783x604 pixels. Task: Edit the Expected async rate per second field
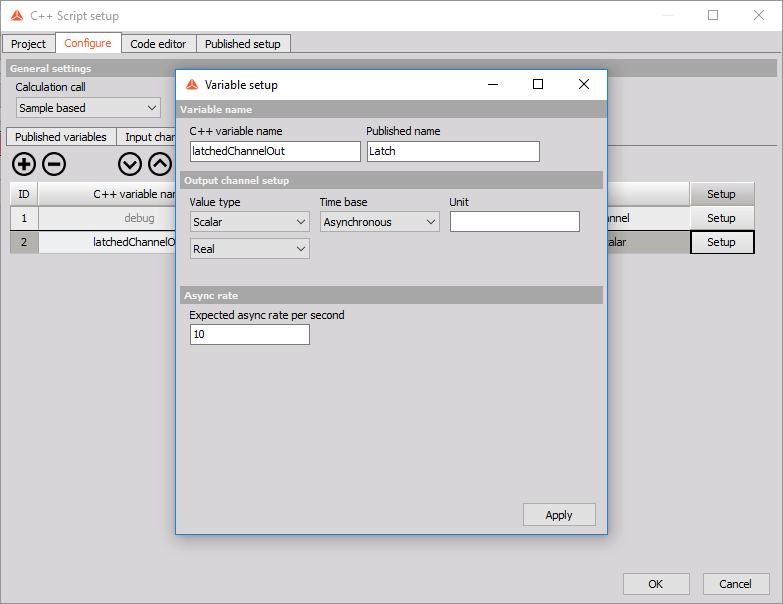tap(250, 334)
